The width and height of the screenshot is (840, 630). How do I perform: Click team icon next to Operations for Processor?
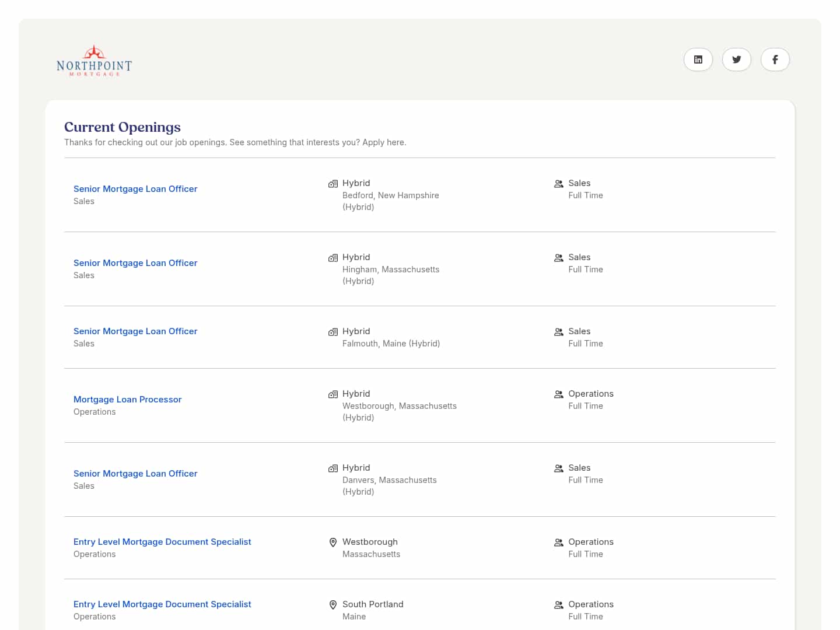point(558,394)
